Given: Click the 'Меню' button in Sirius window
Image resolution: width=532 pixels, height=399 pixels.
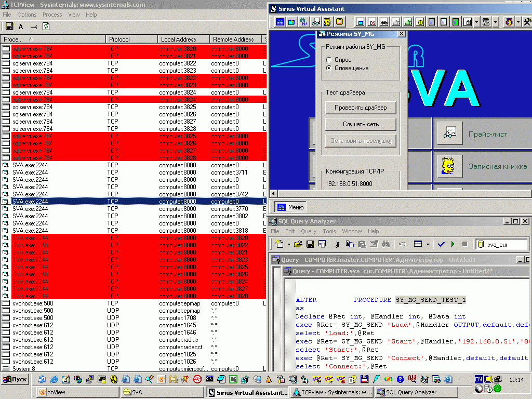Looking at the screenshot, I should tap(290, 207).
